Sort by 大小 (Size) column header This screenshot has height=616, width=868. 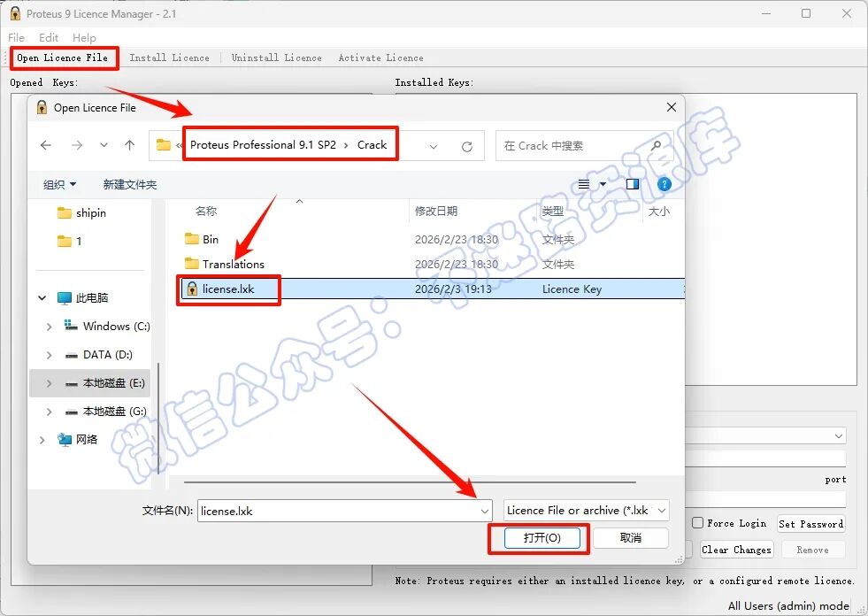pos(659,211)
